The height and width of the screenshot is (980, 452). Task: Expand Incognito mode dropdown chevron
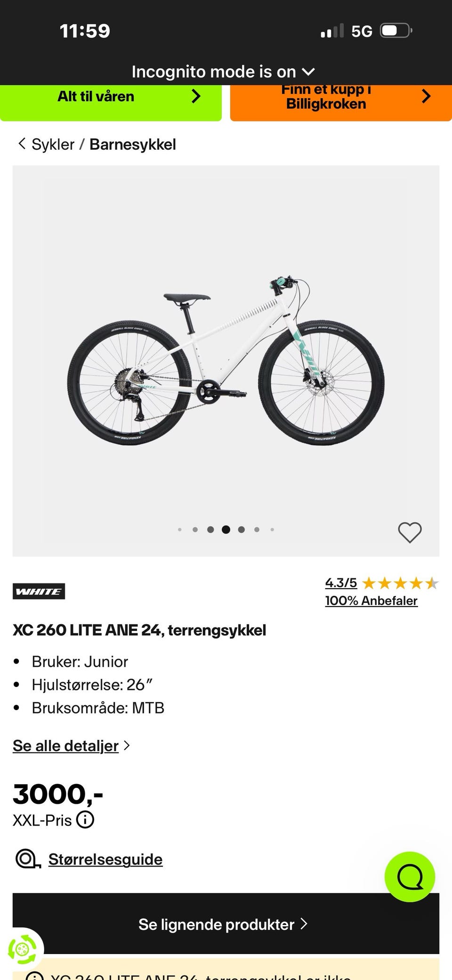pyautogui.click(x=308, y=72)
